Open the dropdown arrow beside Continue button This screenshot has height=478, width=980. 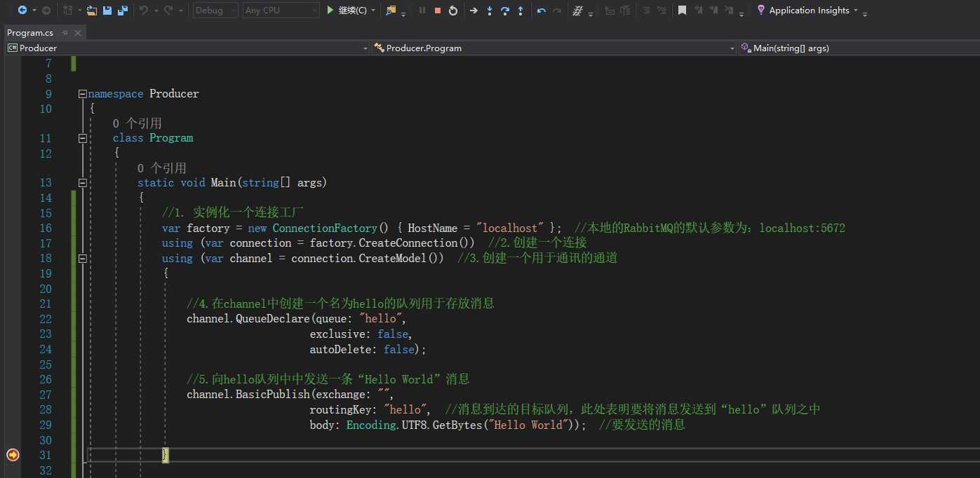tap(373, 11)
